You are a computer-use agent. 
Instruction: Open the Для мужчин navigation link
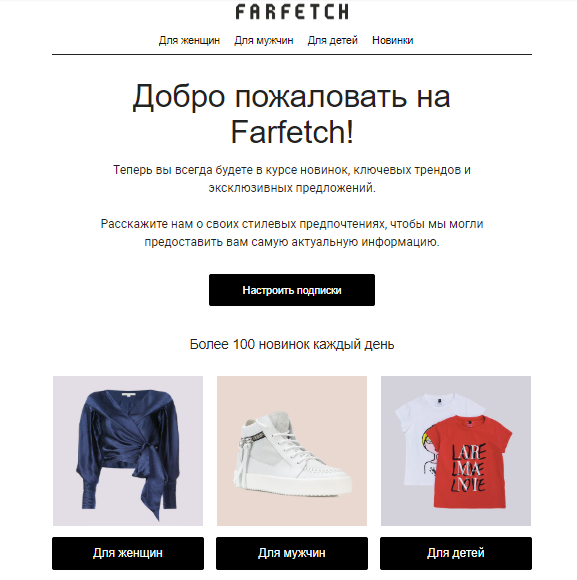264,40
